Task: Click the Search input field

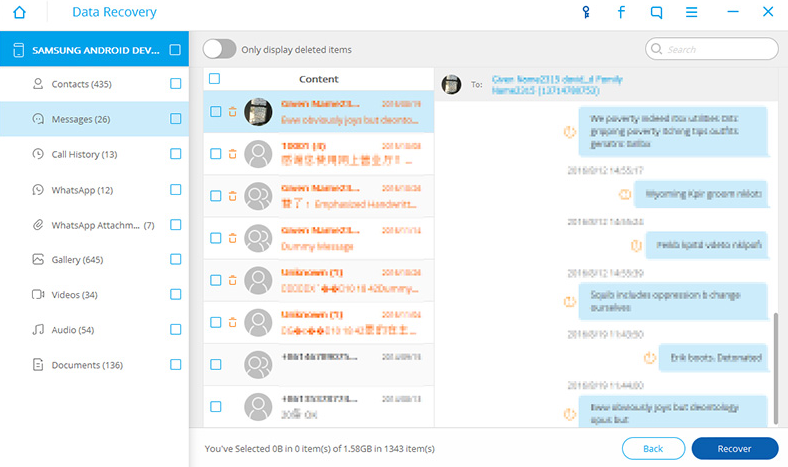Action: (712, 49)
